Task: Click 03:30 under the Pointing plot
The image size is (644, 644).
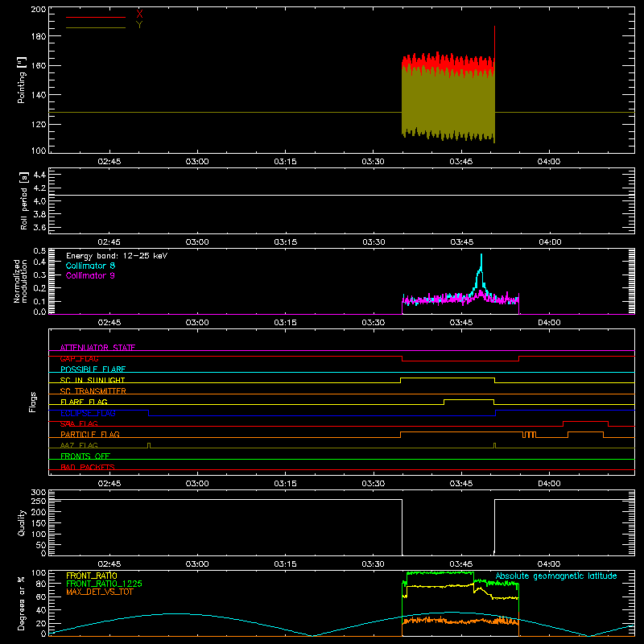Action: (373, 162)
